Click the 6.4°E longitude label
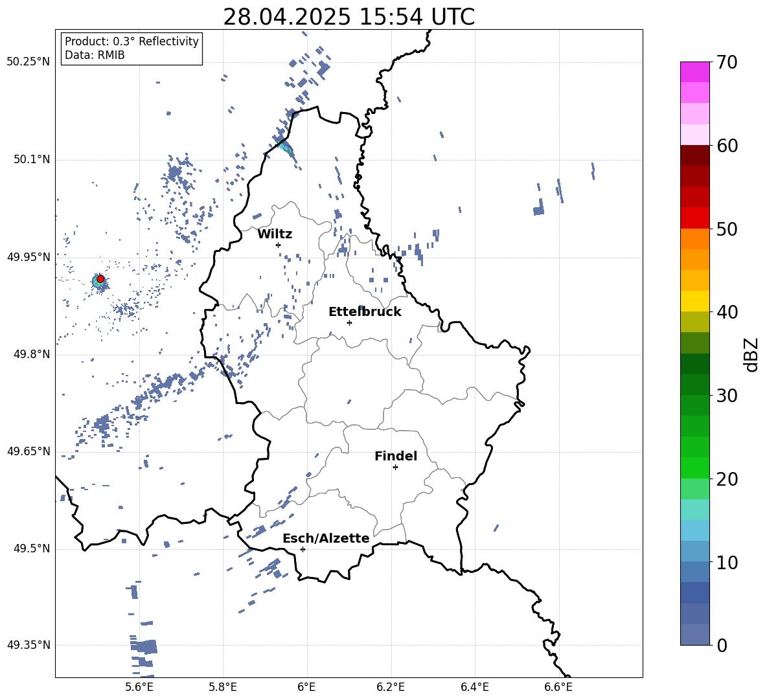Screen dimensions: 767x700 click(474, 688)
